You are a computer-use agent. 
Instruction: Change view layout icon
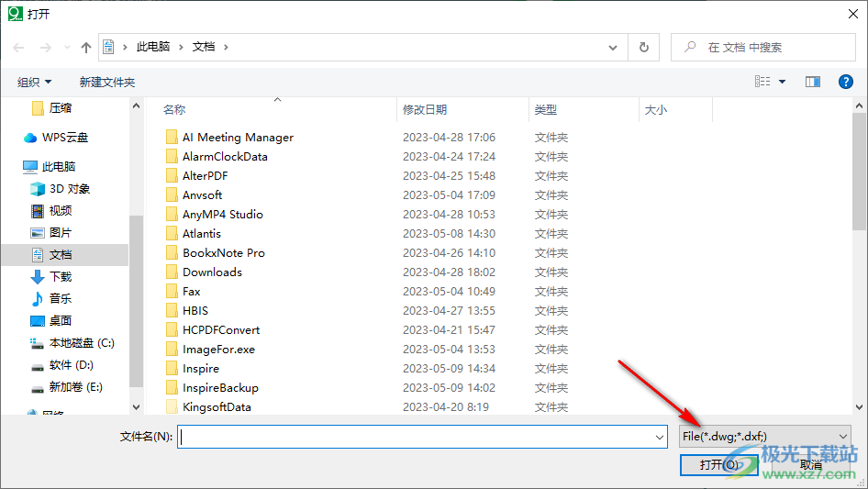[x=762, y=82]
